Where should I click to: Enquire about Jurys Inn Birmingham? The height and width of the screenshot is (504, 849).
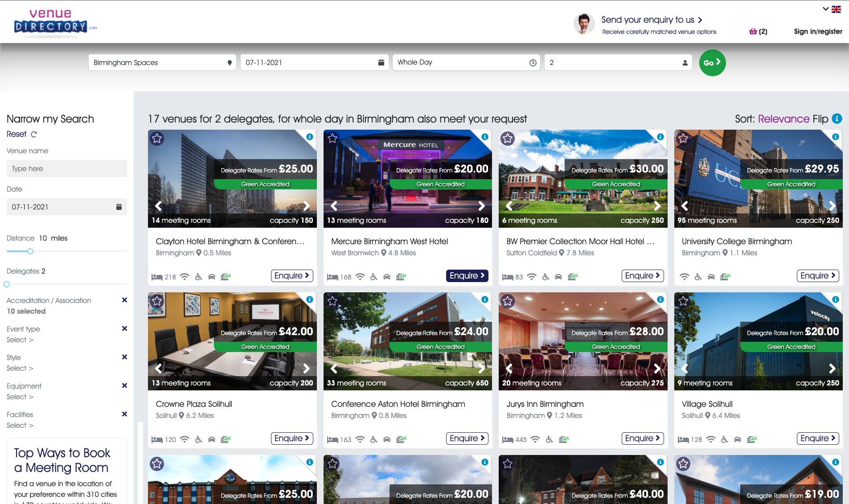pos(643,438)
